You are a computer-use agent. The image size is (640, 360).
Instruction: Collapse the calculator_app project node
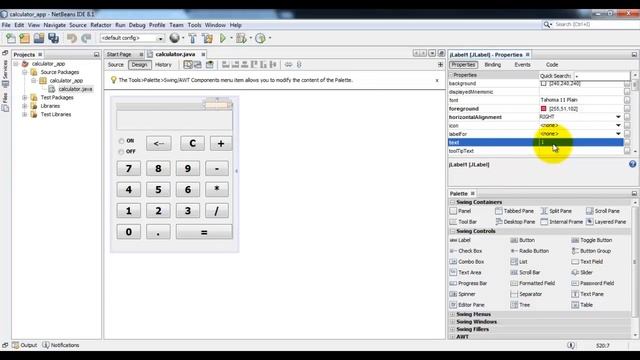point(16,64)
